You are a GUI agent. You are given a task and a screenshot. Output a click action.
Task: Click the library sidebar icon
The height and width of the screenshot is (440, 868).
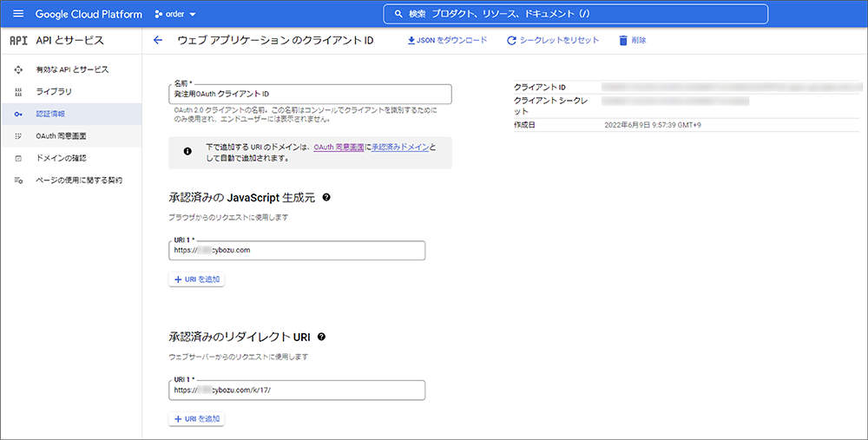click(18, 92)
